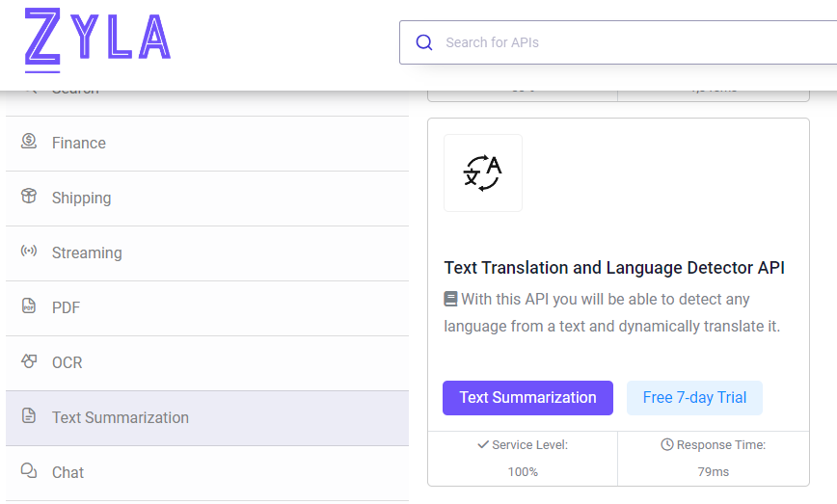Click the API description text

612,312
